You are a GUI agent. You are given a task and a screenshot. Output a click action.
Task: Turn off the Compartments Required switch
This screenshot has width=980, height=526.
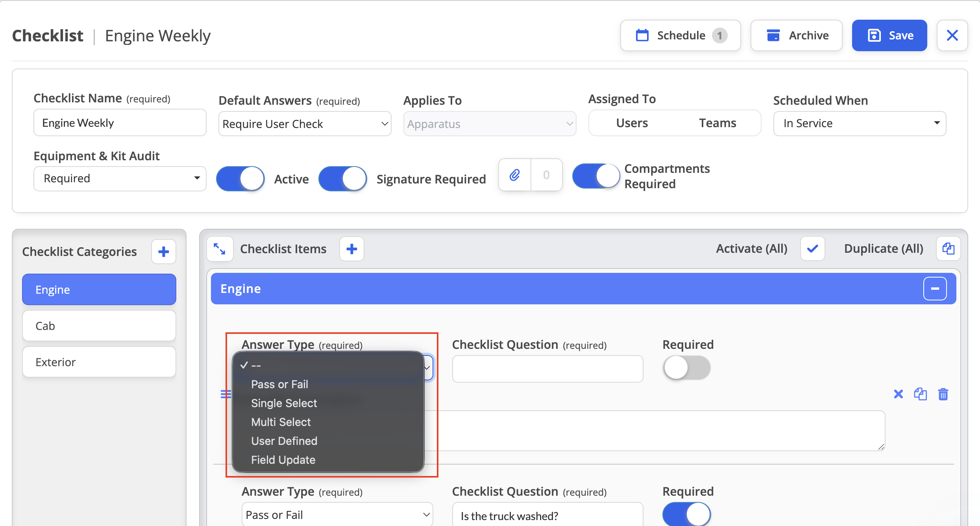point(596,176)
